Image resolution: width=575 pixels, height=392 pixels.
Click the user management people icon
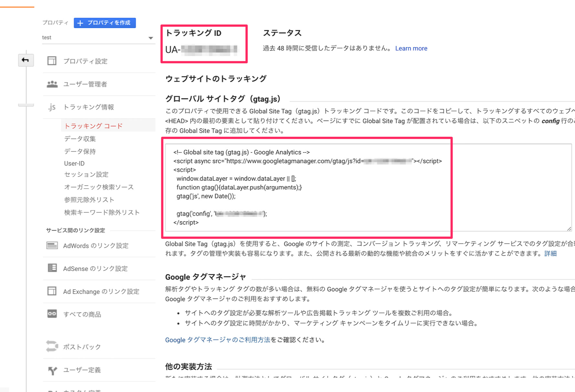pos(52,84)
